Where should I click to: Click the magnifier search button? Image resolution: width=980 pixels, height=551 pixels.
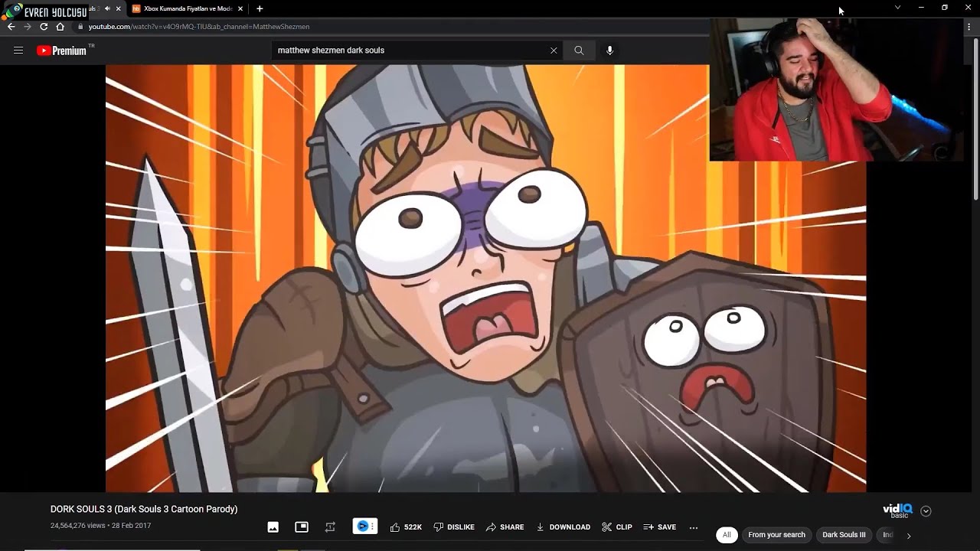pos(579,51)
